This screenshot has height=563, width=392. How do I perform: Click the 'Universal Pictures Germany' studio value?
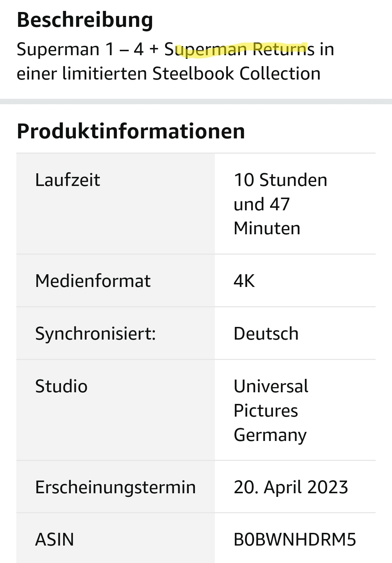271,410
